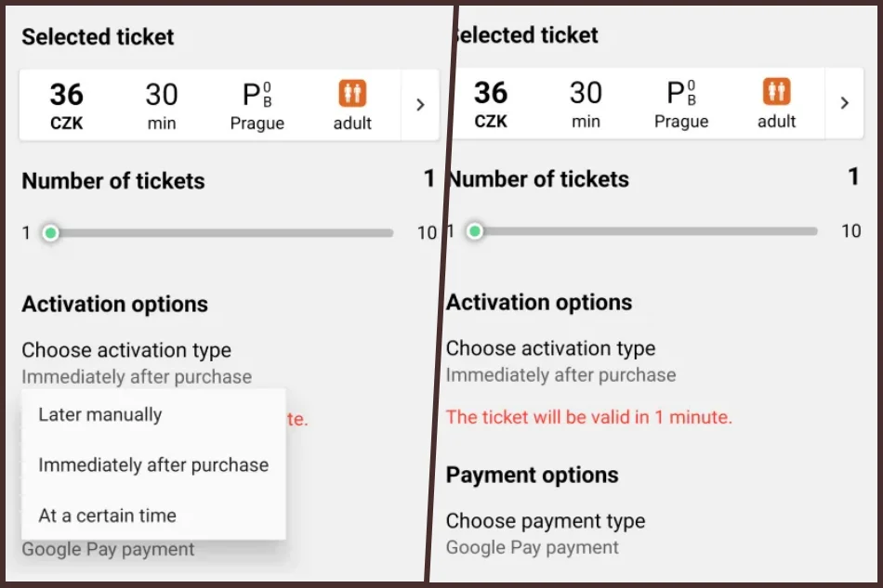Click slider track in right panel

[x=651, y=231]
